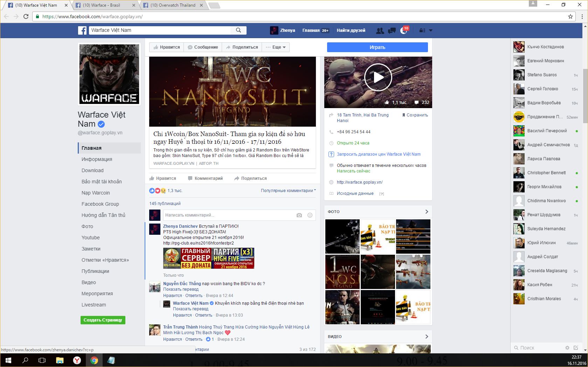588x367 pixels.
Task: Click new message compose icon in chat
Action: tap(576, 348)
